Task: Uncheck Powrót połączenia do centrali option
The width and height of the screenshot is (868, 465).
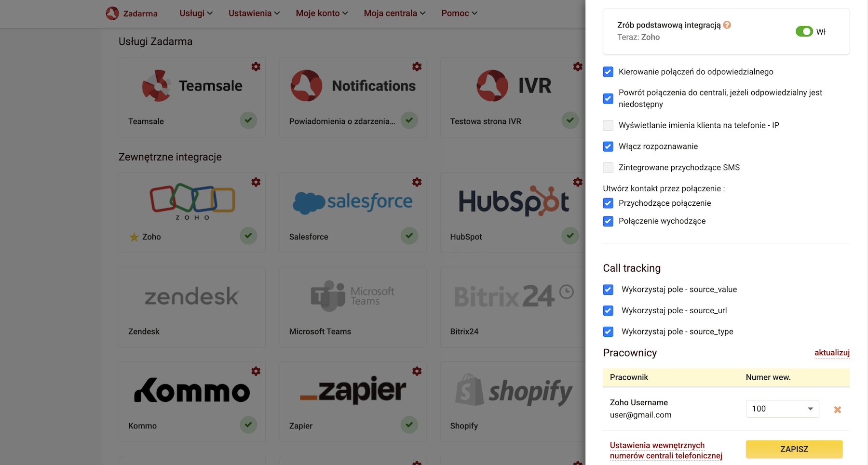Action: (608, 98)
